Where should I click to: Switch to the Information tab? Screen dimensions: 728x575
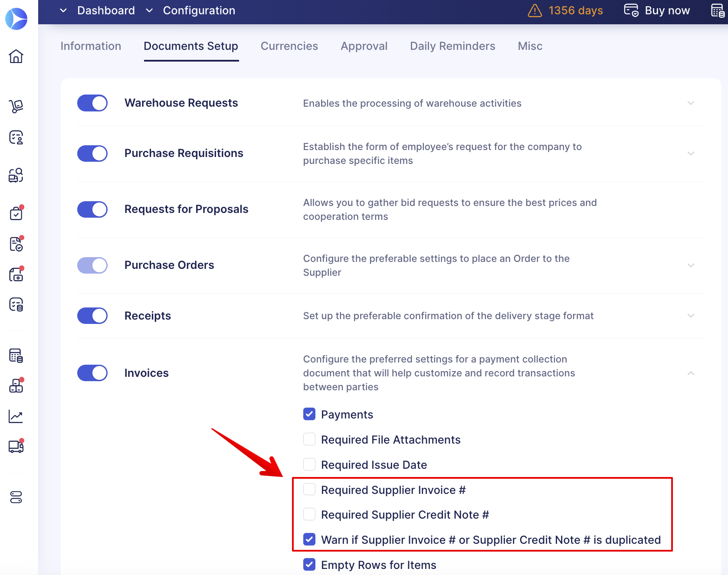91,46
